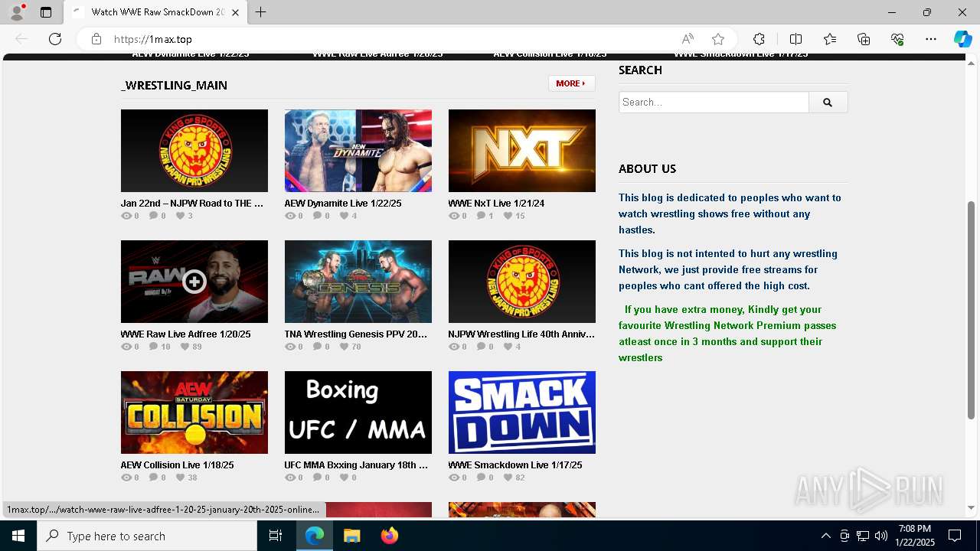Select the Watch WWE Raw SmackDown tab

[x=155, y=12]
